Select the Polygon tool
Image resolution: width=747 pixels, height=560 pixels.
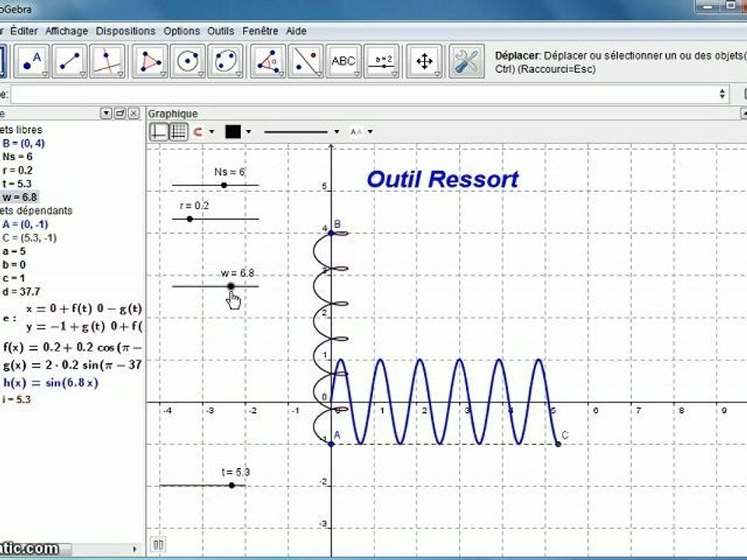coord(150,61)
